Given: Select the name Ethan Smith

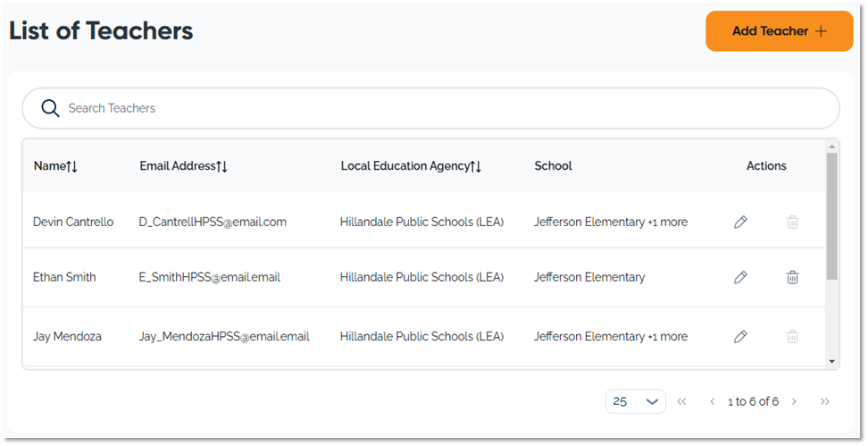Looking at the screenshot, I should pyautogui.click(x=64, y=277).
